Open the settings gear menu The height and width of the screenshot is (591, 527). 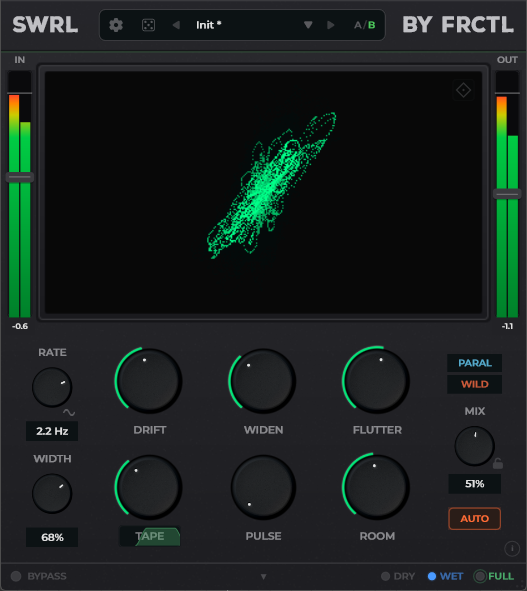116,25
